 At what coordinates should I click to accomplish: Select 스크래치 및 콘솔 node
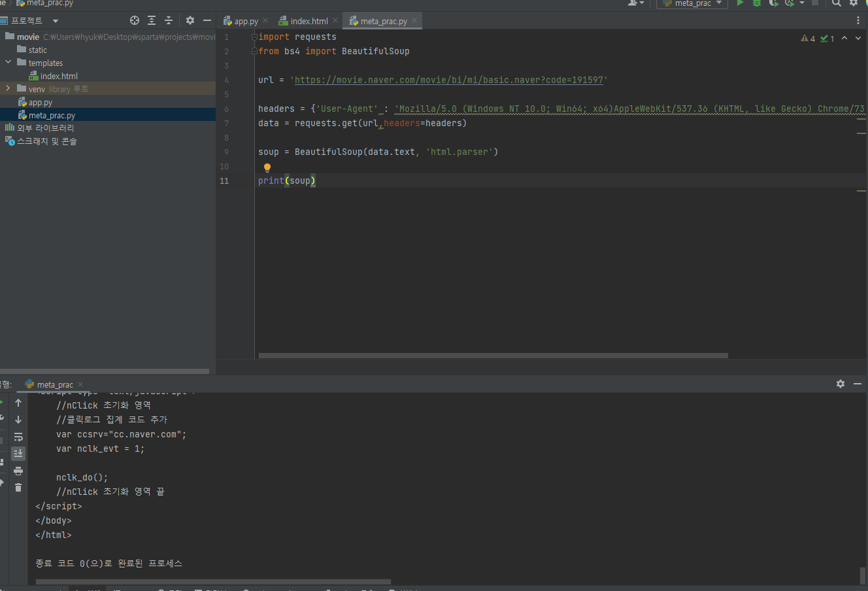coord(108,141)
